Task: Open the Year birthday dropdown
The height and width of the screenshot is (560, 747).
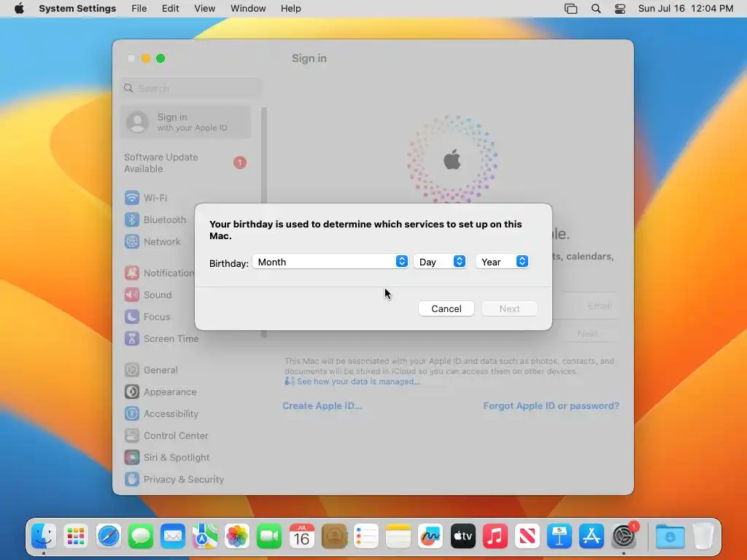Action: tap(502, 262)
